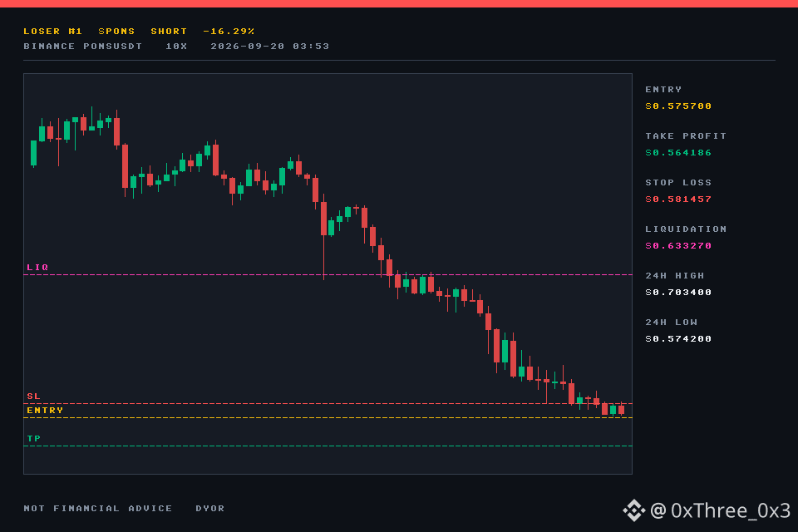This screenshot has height=532, width=798.
Task: Click the 24H LOW value $0.574200
Action: coord(678,339)
